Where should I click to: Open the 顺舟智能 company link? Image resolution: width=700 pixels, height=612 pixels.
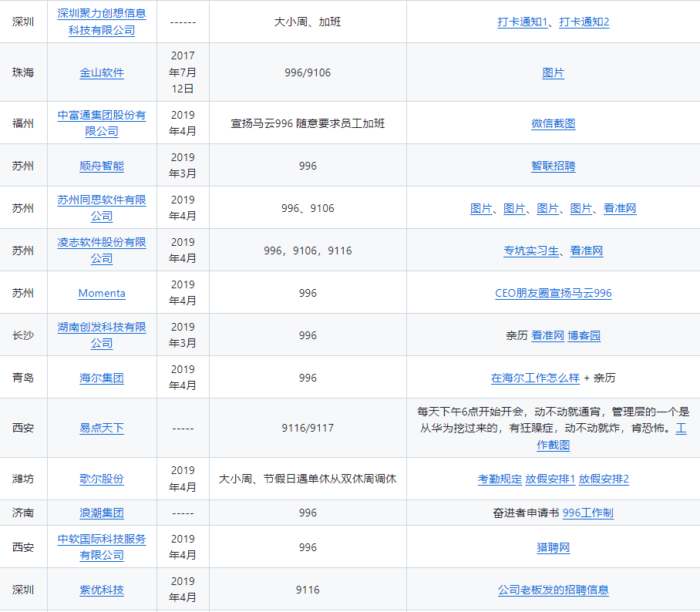point(102,166)
